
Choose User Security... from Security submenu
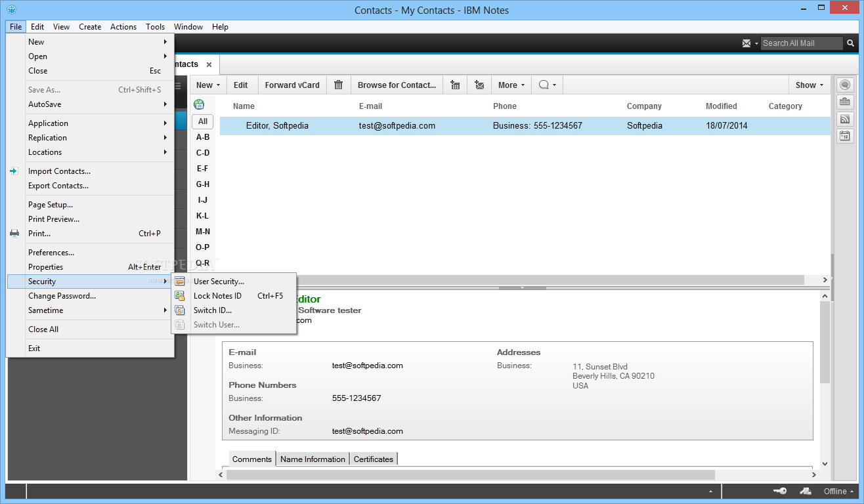click(x=234, y=282)
